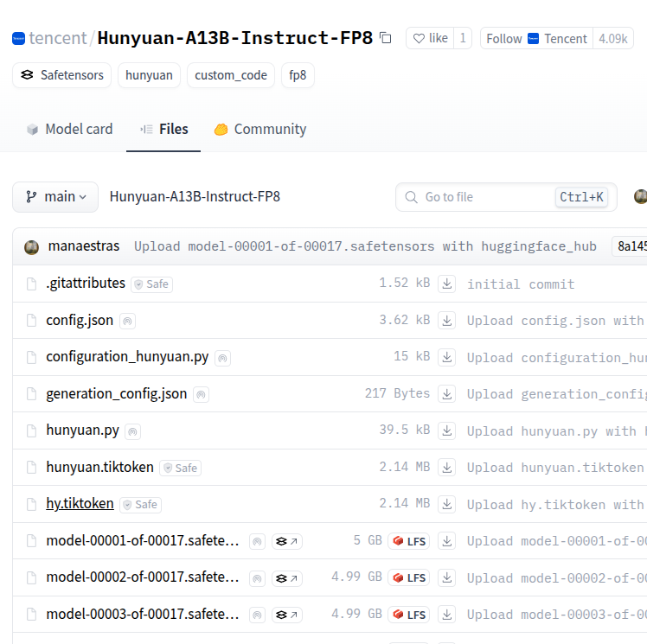The width and height of the screenshot is (647, 644).
Task: Open the hy.tiktoken file
Action: coord(80,503)
